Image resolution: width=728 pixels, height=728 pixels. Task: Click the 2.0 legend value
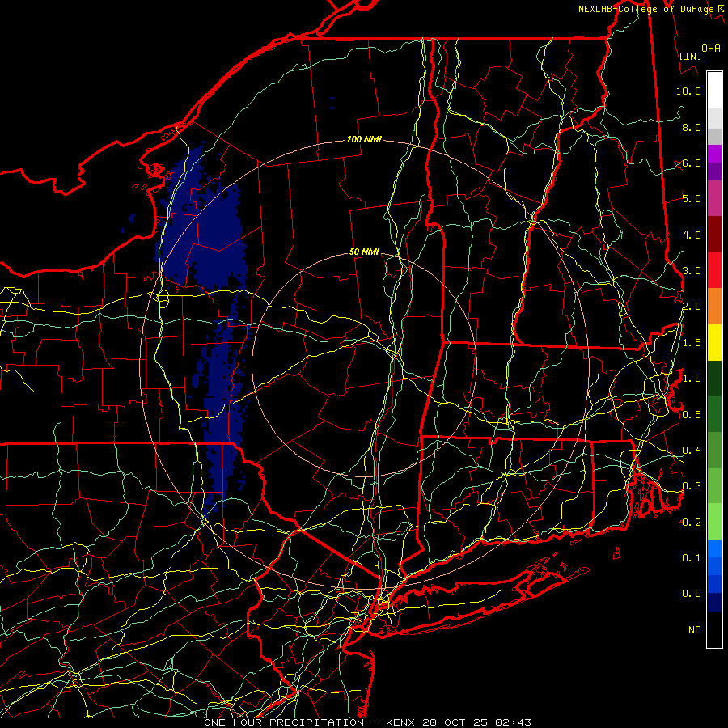692,307
